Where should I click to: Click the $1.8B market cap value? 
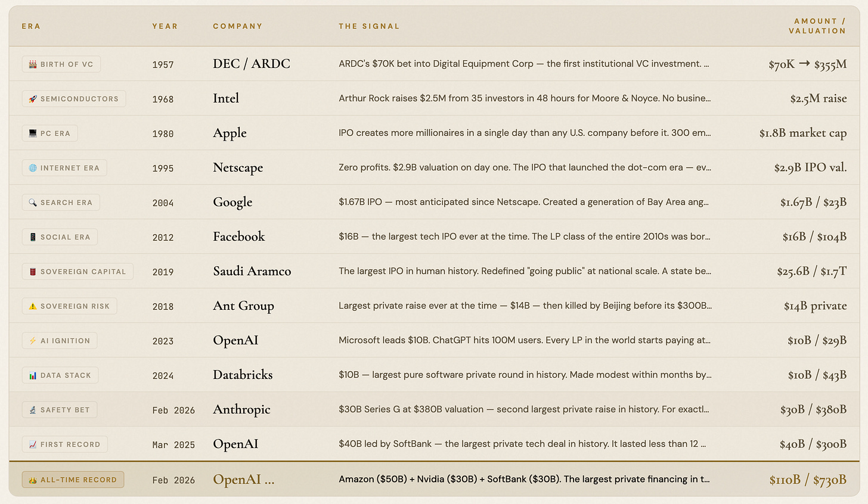coord(803,133)
